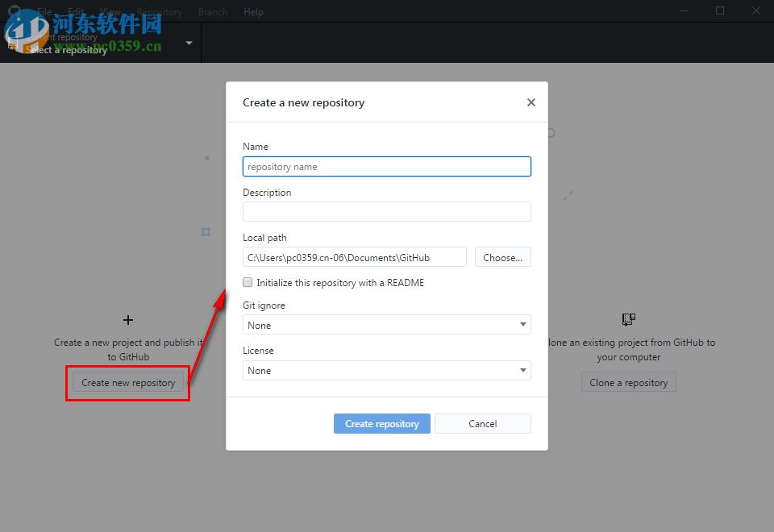The image size is (774, 532).
Task: Click the Description input field
Action: pyautogui.click(x=386, y=211)
